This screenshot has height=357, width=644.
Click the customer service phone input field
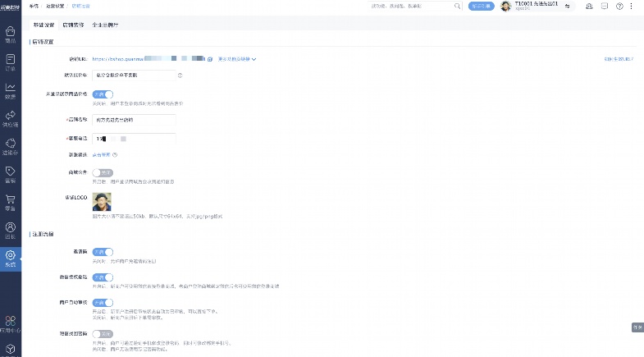pos(134,139)
